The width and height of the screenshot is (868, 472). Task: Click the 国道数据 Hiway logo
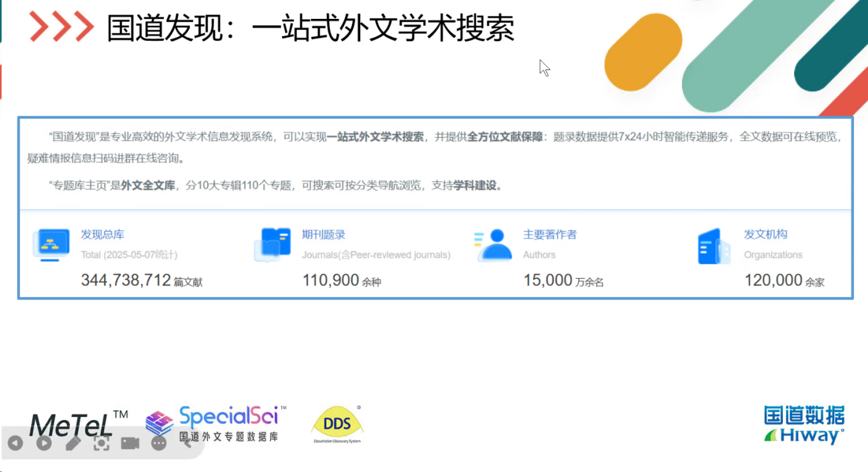click(x=804, y=425)
